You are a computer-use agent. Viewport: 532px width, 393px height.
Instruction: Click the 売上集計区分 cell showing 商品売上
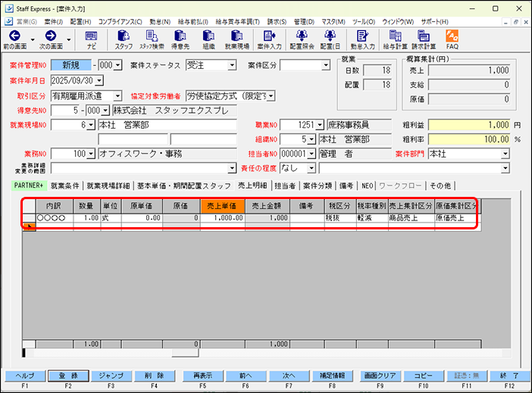point(412,218)
